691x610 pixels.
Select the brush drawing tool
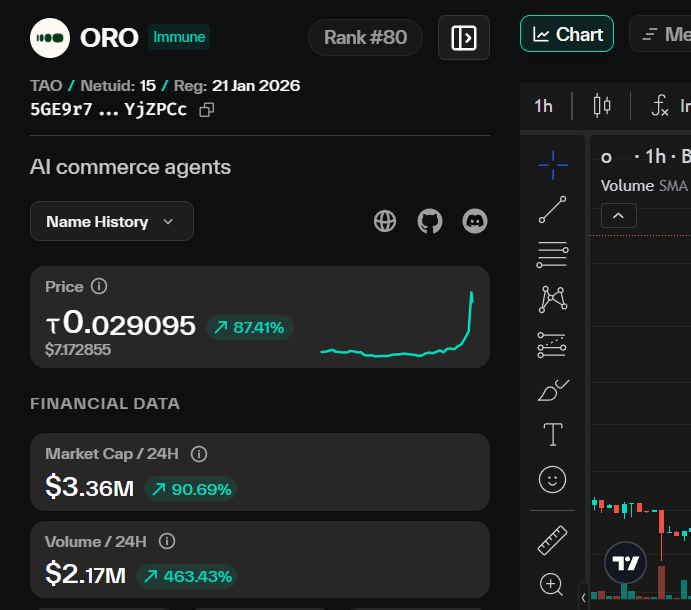click(553, 390)
